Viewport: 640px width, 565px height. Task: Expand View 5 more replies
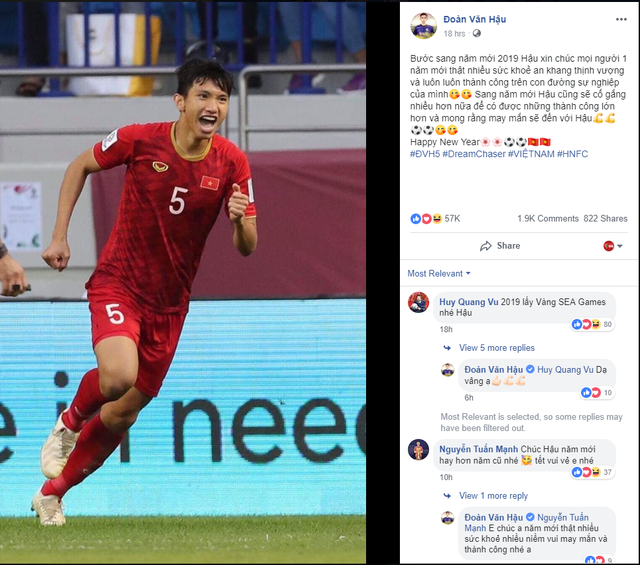pos(497,348)
